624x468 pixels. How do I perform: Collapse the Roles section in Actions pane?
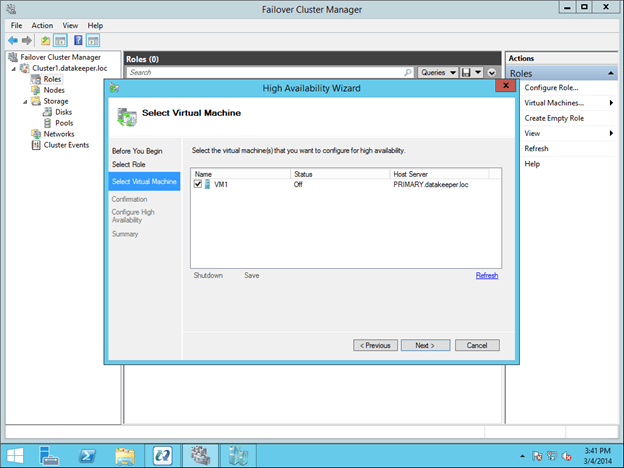[x=610, y=74]
